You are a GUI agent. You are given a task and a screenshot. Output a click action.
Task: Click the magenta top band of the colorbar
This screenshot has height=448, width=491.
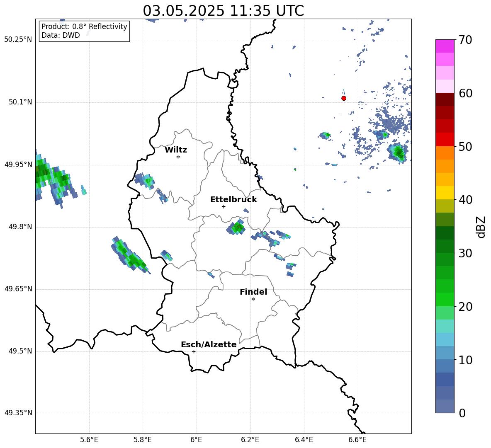pyautogui.click(x=445, y=46)
